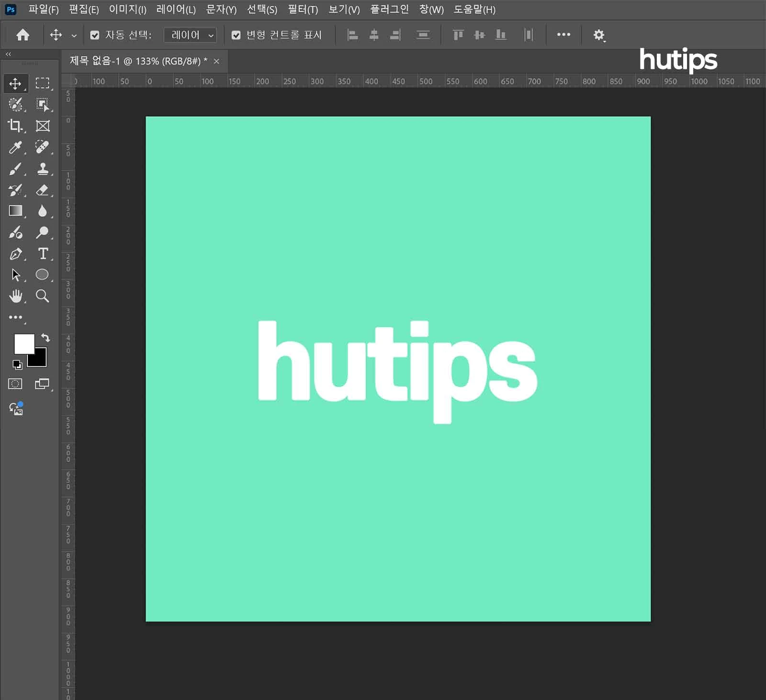Image resolution: width=766 pixels, height=700 pixels.
Task: Align horizontal centers in options bar
Action: click(374, 35)
